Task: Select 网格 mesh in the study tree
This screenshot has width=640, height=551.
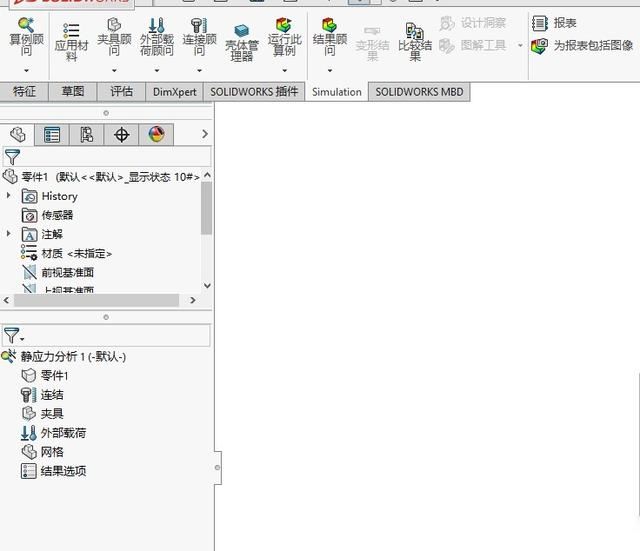Action: [52, 452]
